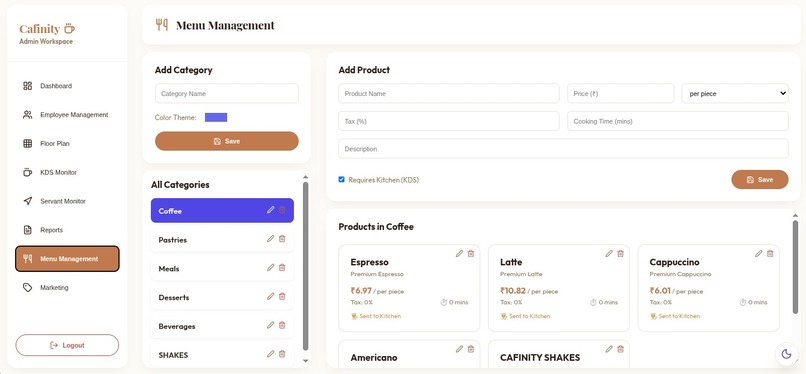Focus the Product Name field
The height and width of the screenshot is (374, 806).
[x=449, y=94]
